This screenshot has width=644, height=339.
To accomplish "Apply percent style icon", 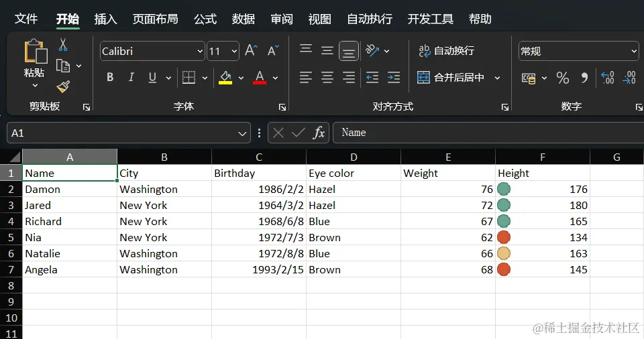I will click(x=563, y=78).
